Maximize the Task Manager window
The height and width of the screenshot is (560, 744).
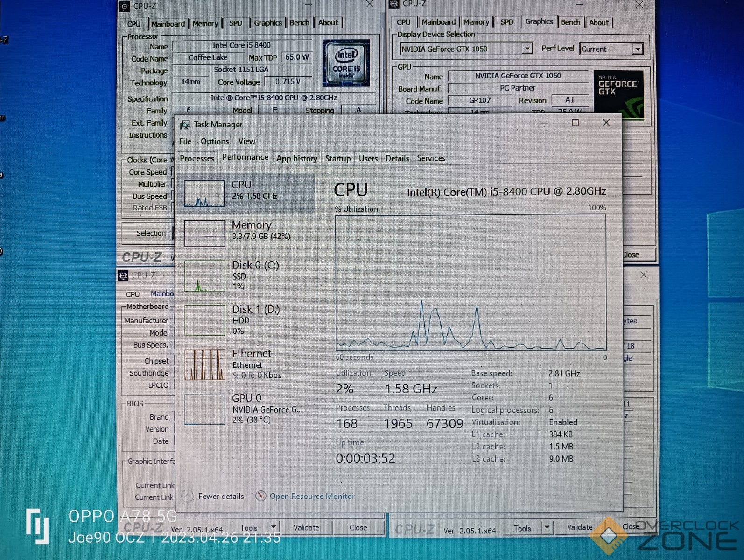pos(576,122)
